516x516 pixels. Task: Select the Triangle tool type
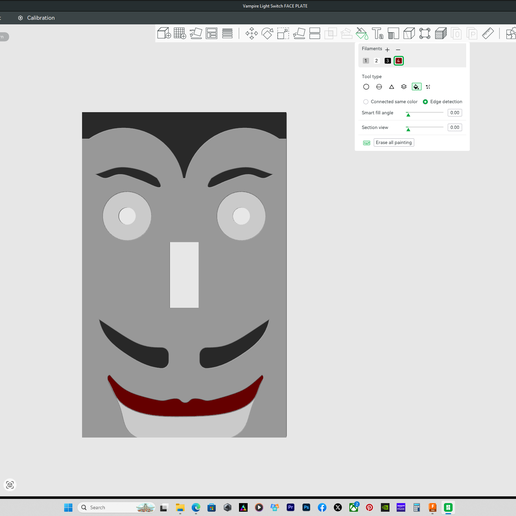[392, 87]
